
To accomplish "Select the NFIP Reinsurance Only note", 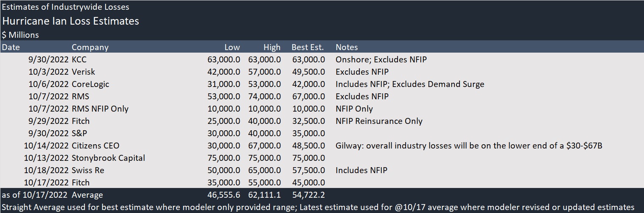I will click(x=379, y=121).
